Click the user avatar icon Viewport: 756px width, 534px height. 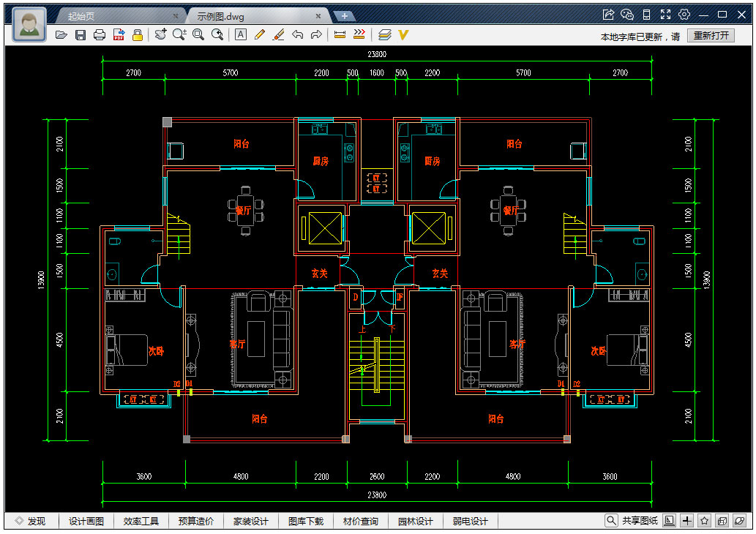point(29,24)
